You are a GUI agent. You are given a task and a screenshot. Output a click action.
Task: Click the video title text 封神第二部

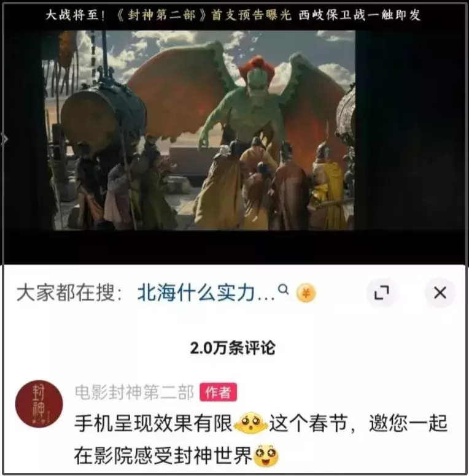pos(161,15)
